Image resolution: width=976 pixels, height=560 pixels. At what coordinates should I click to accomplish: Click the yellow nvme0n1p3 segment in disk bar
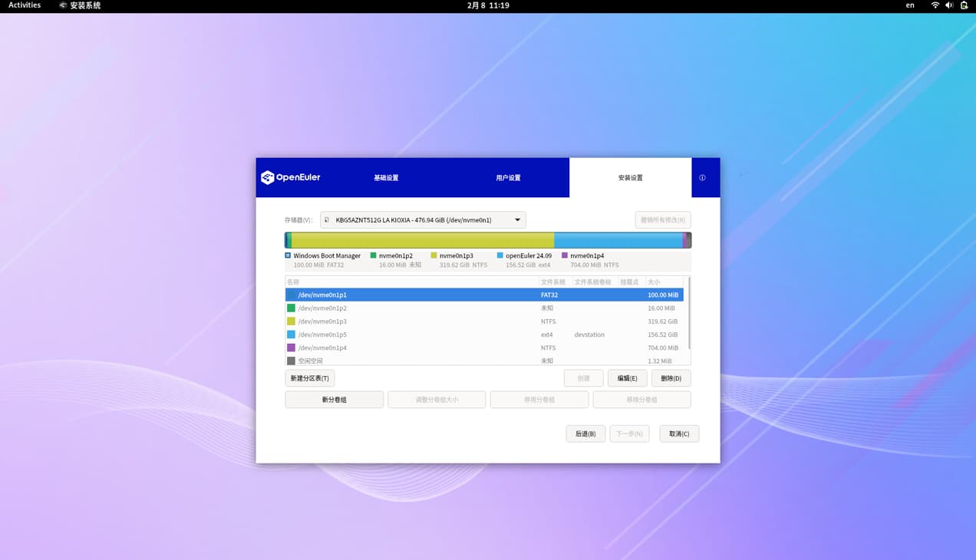[x=422, y=240]
